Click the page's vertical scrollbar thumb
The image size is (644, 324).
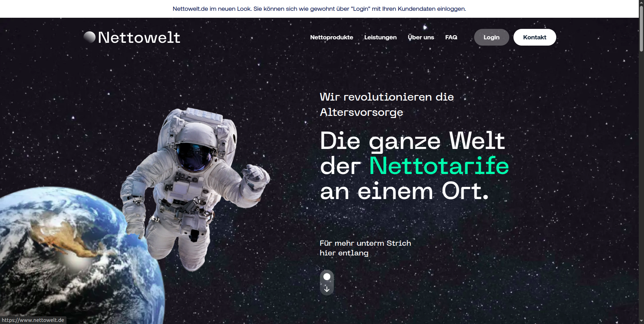click(641, 29)
